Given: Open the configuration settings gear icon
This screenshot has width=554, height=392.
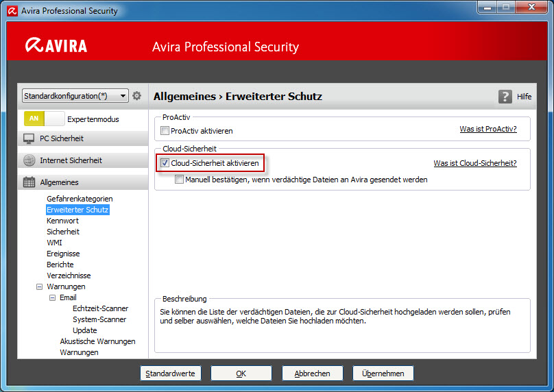Looking at the screenshot, I should pyautogui.click(x=136, y=96).
